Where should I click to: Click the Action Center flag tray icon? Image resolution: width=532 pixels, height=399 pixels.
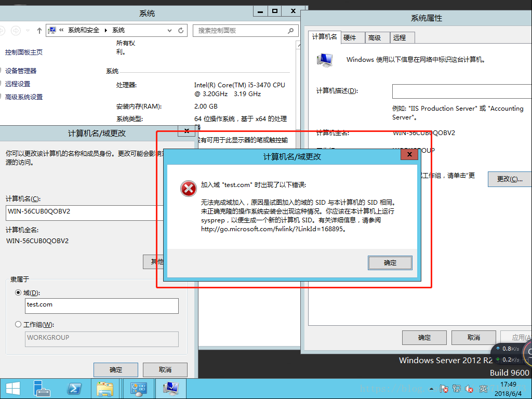tap(444, 389)
